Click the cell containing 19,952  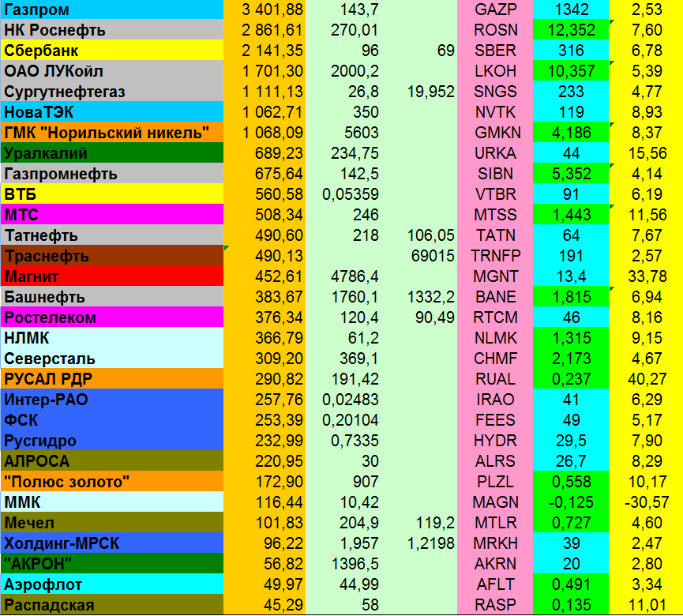(x=419, y=91)
